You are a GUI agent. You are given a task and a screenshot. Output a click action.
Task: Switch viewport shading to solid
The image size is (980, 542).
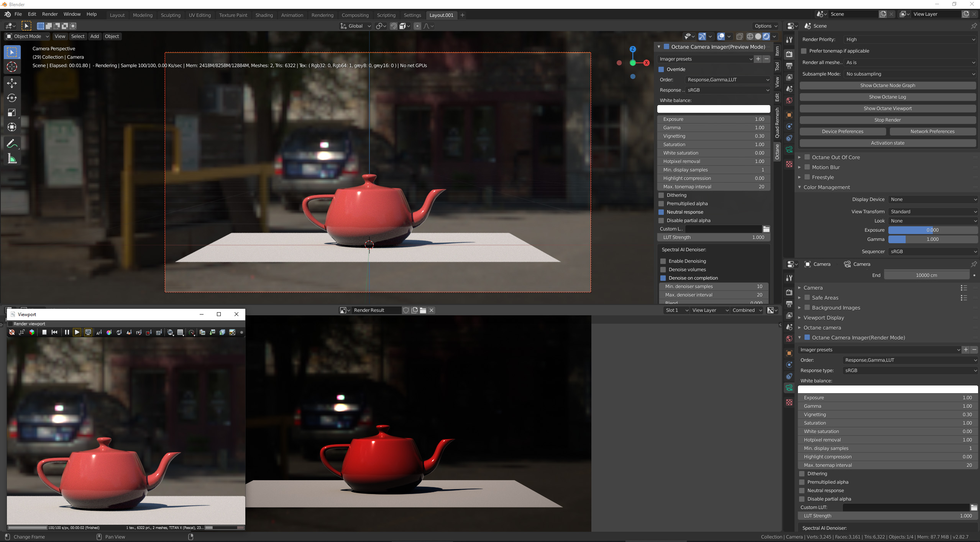coord(758,36)
